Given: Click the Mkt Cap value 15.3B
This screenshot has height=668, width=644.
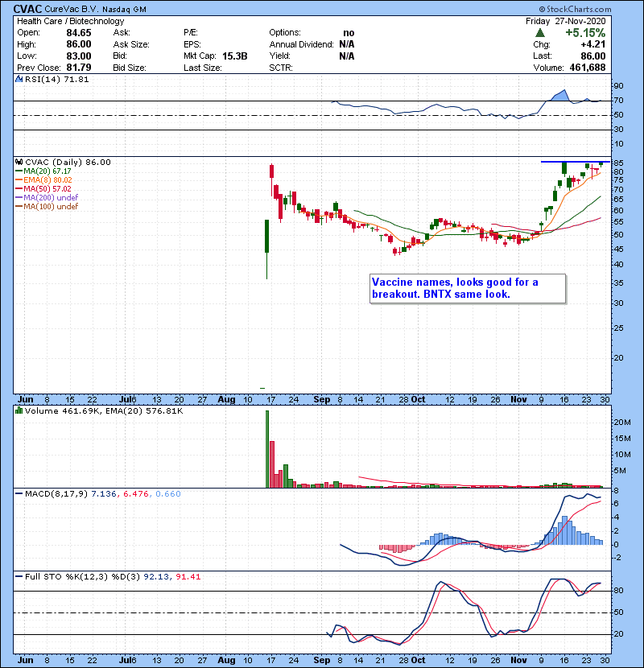Looking at the screenshot, I should click(235, 56).
